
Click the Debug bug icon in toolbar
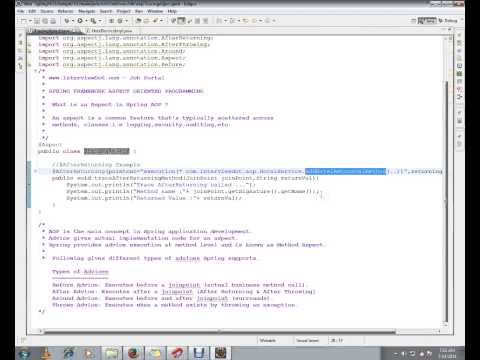pos(67,21)
